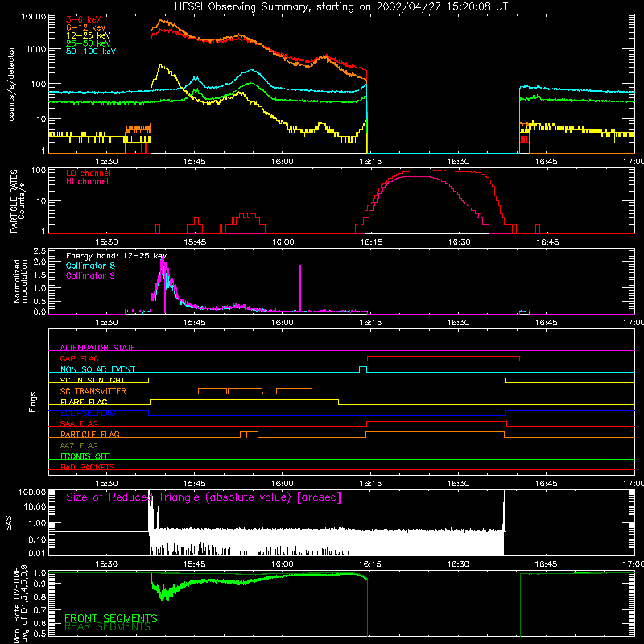Click the FLARE FLAG label
This screenshot has width=644, height=644.
click(84, 402)
